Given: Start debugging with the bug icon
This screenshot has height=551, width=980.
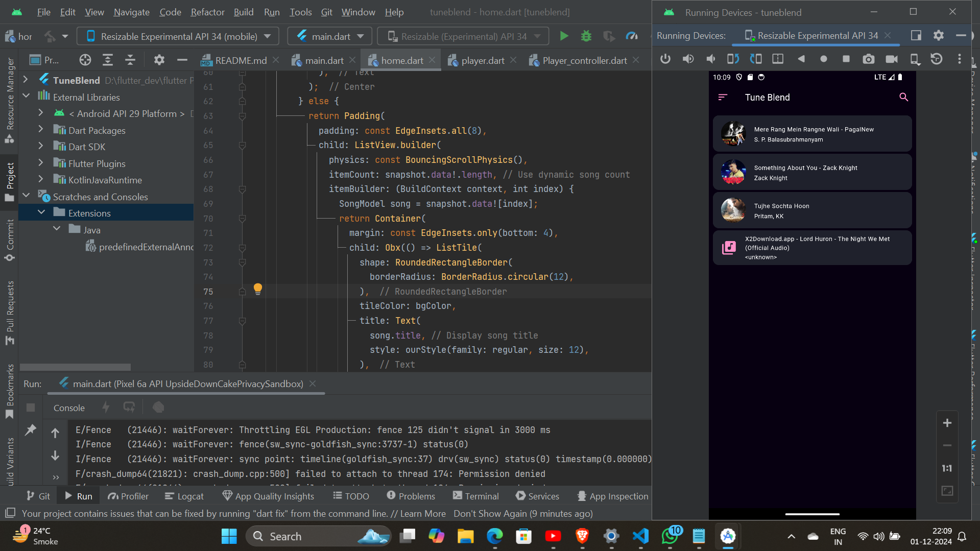Looking at the screenshot, I should coord(586,36).
